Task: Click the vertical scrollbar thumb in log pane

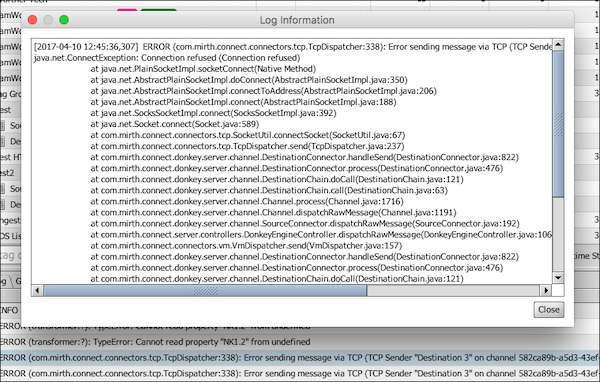Action: pyautogui.click(x=558, y=124)
